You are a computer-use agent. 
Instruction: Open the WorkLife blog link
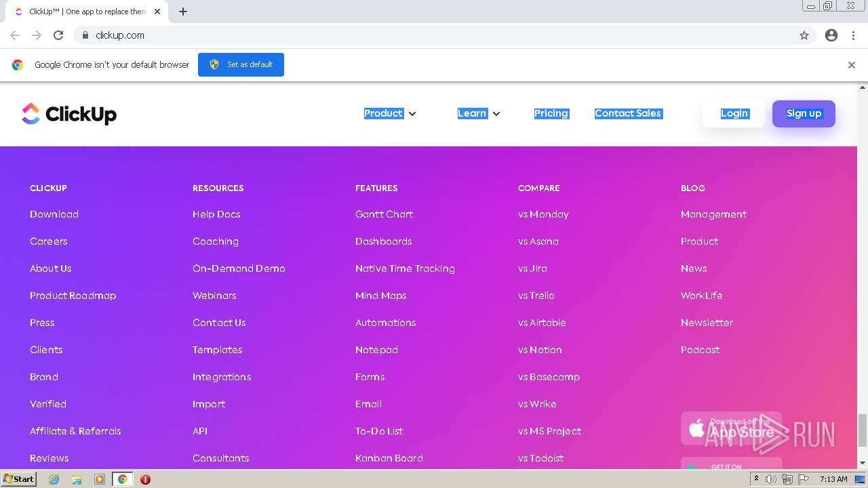pos(702,296)
